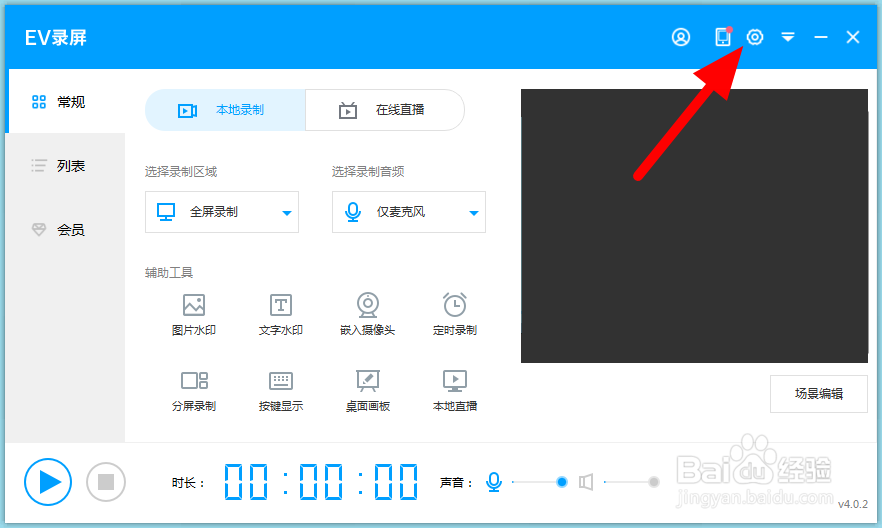The width and height of the screenshot is (882, 528).
Task: Open the title bar dropdown menu icon
Action: pos(788,37)
